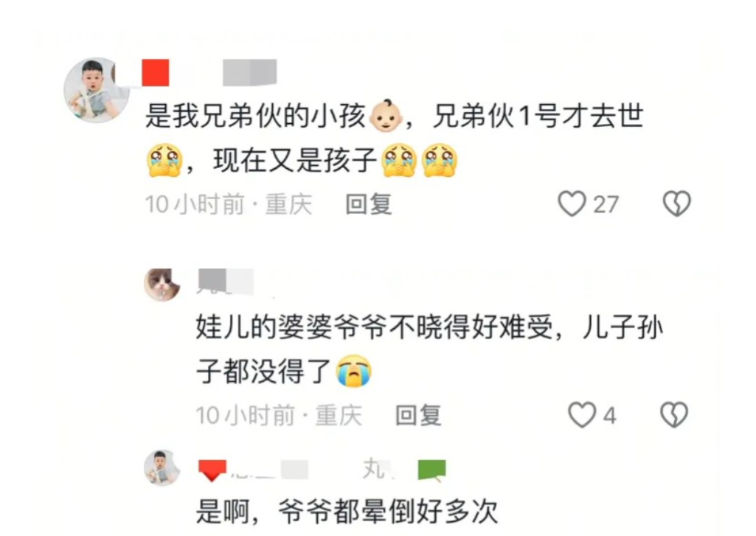
Task: Tap the red-blocked username of first commenter
Action: (x=209, y=73)
